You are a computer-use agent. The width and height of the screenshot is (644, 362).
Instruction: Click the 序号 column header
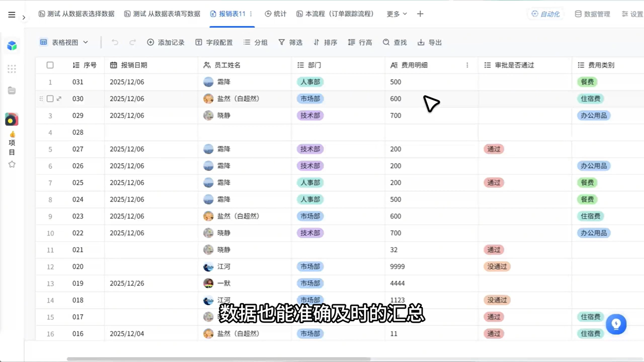[85, 65]
